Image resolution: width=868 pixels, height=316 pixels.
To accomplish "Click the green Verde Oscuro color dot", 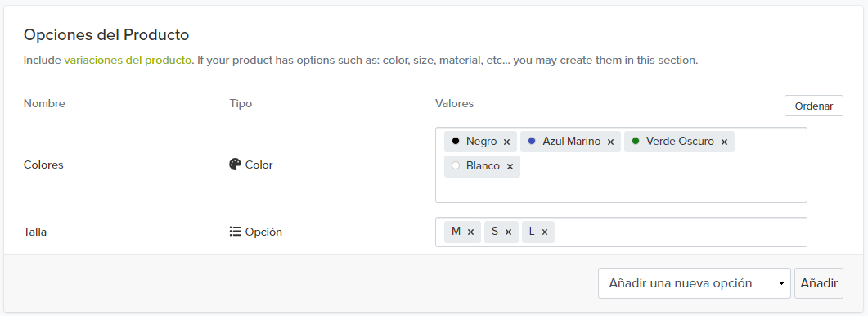I will click(636, 142).
